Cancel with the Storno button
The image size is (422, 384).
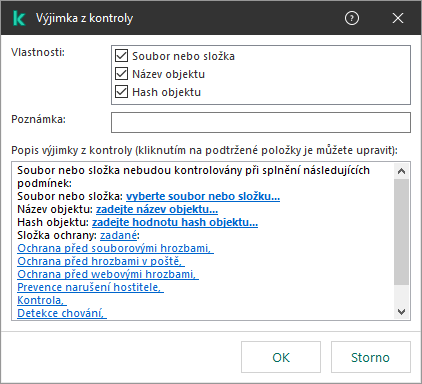point(371,357)
